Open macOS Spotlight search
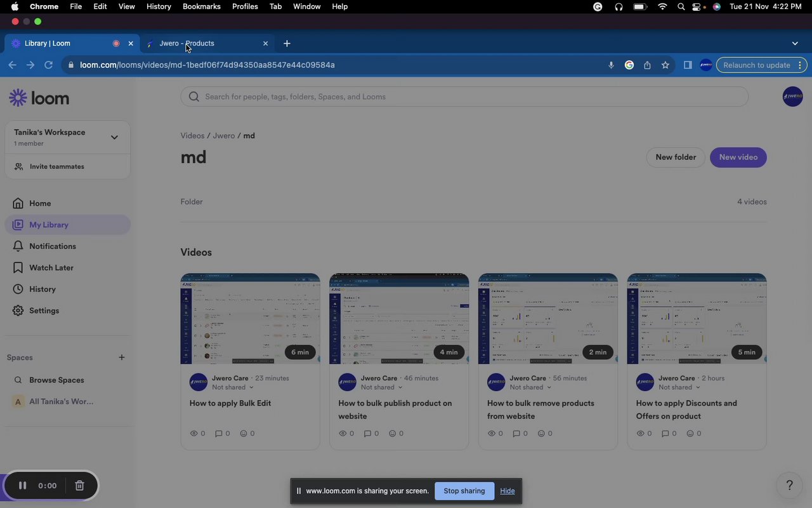Viewport: 812px width, 508px height. [681, 6]
